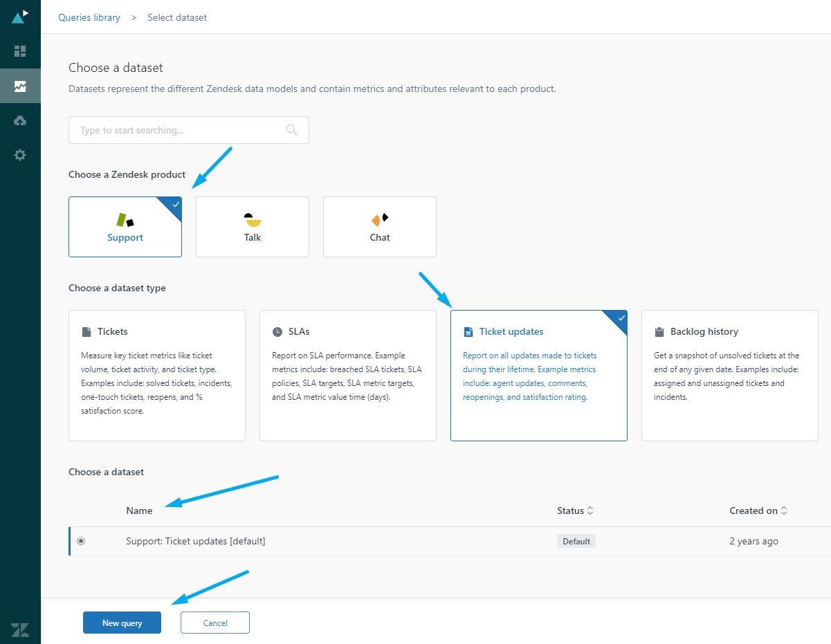Focus the dataset search input field
This screenshot has width=831, height=644.
189,130
